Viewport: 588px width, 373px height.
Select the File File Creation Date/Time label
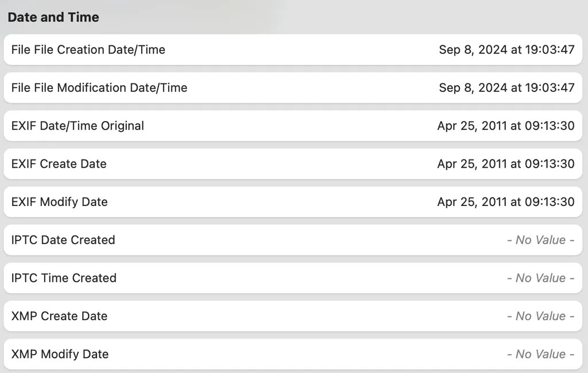coord(88,50)
